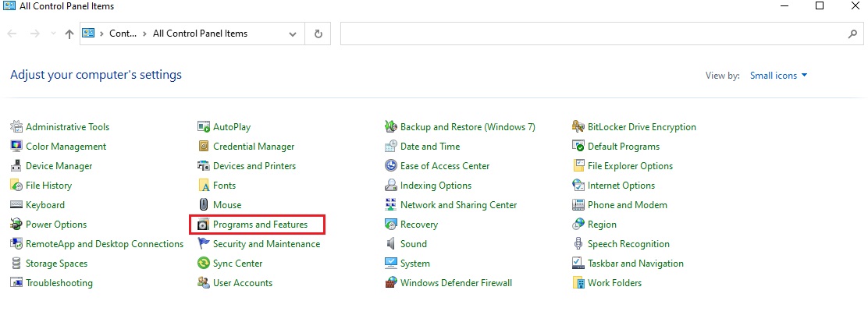Click the Fonts icon
The height and width of the screenshot is (315, 868).
click(x=204, y=186)
